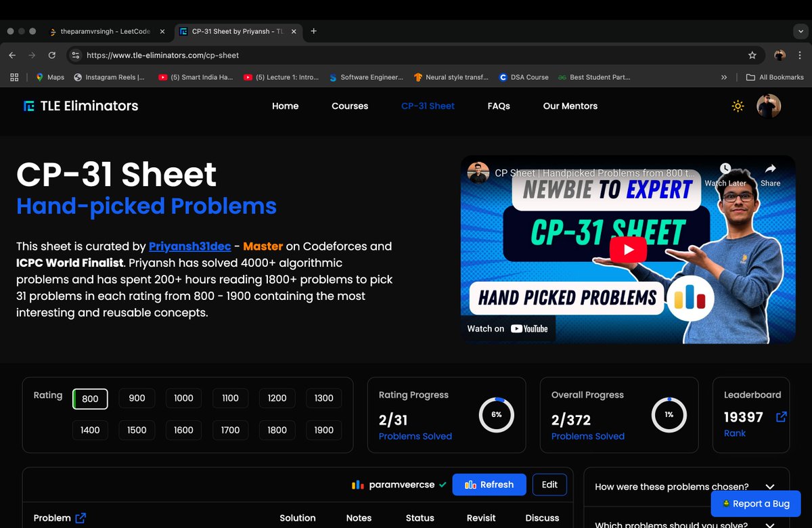Open the Priyansh31dec profile link
This screenshot has width=812, height=528.
coord(189,246)
